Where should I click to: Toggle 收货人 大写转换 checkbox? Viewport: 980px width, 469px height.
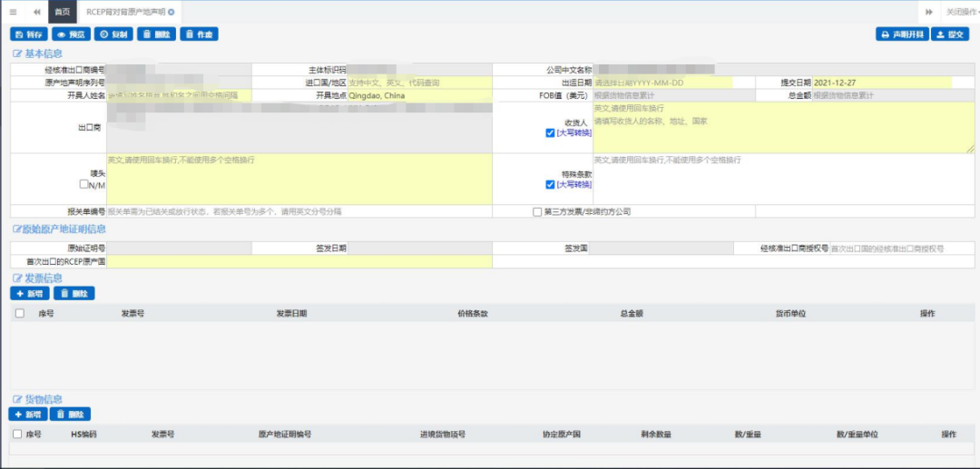(x=550, y=132)
